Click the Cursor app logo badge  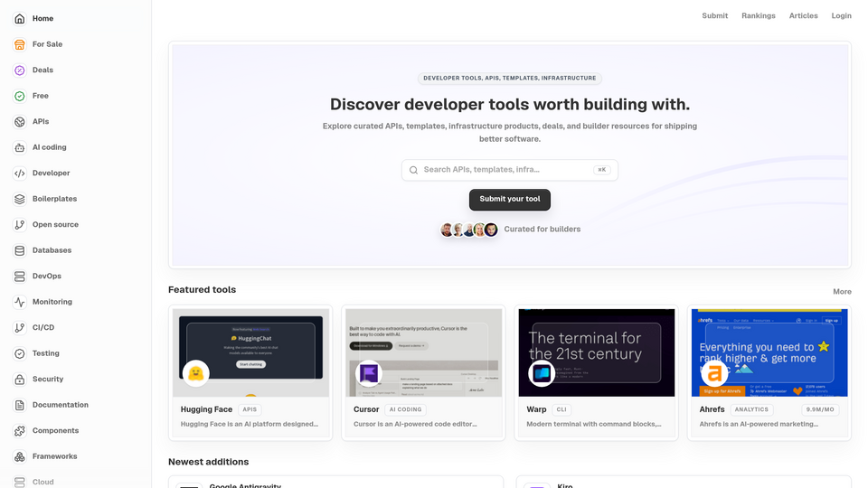[369, 373]
